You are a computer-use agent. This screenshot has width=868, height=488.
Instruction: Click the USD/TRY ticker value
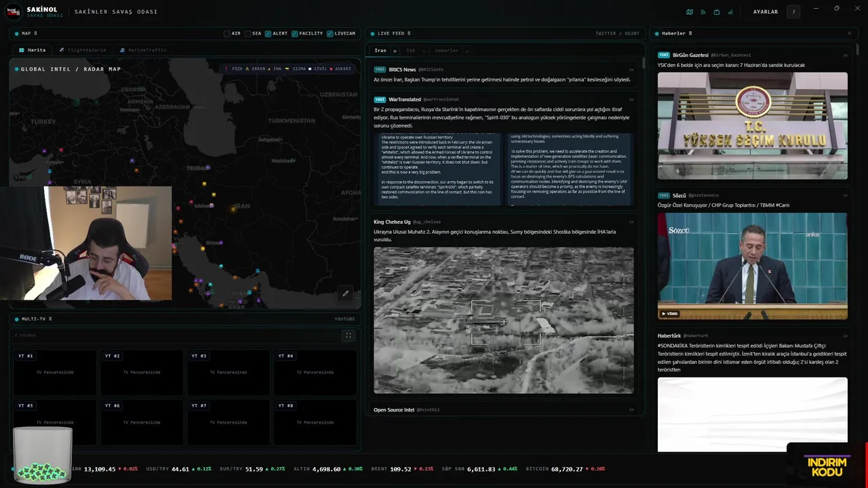point(180,469)
